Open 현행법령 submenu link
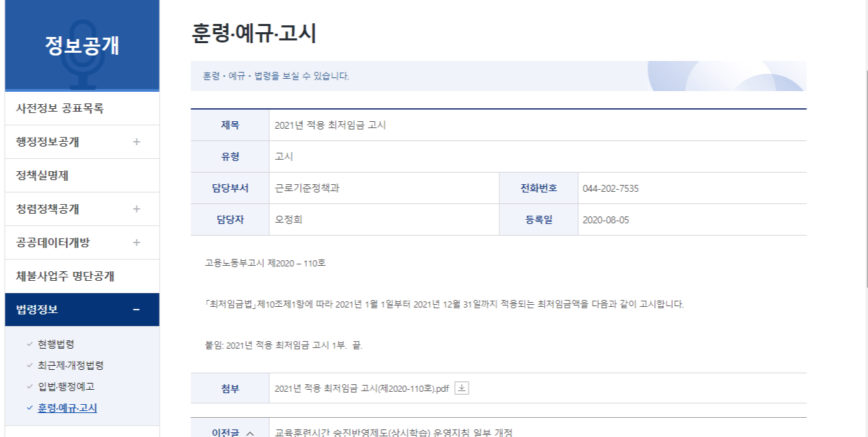Image resolution: width=868 pixels, height=437 pixels. coord(56,344)
